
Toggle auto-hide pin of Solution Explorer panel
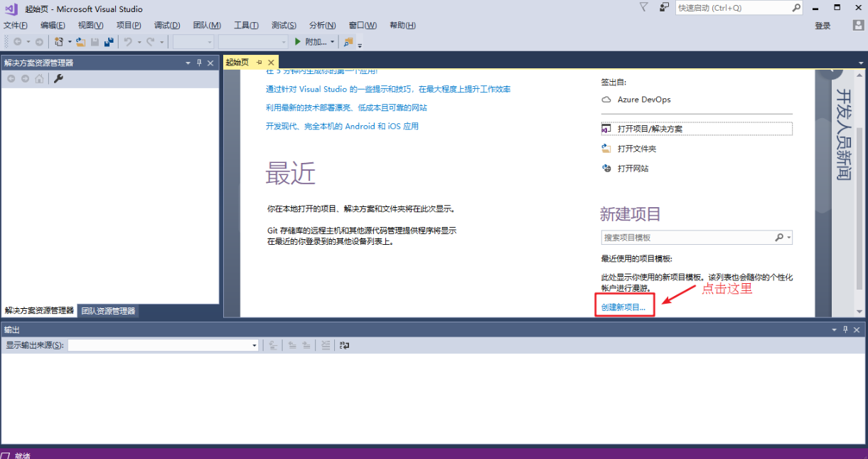tap(199, 63)
